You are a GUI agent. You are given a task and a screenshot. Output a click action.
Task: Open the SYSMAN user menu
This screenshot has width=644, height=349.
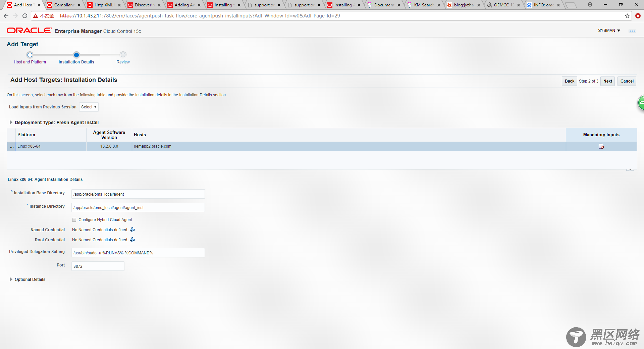pos(609,31)
